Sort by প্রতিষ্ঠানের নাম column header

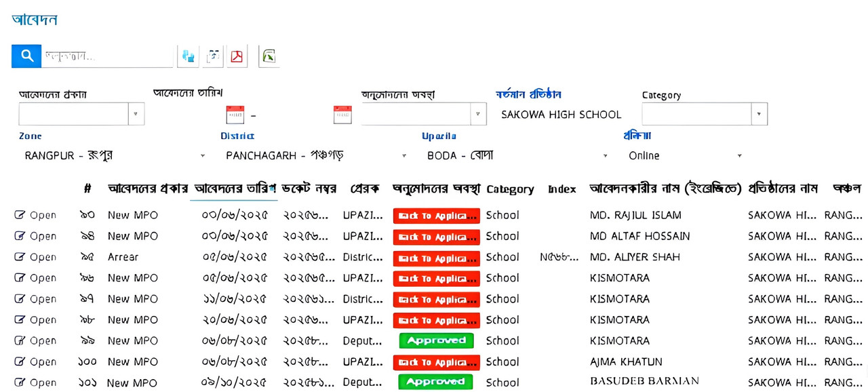pyautogui.click(x=783, y=189)
